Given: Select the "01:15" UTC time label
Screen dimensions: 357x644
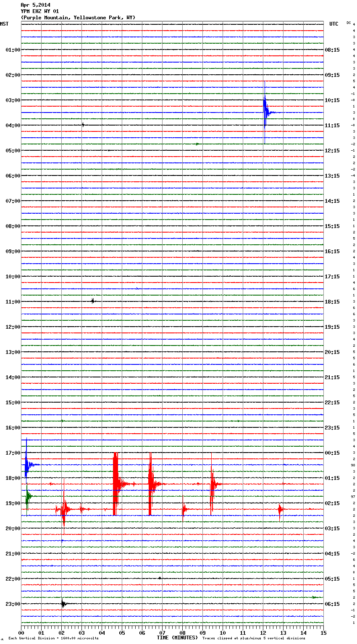Looking at the screenshot, I should coord(332,478).
